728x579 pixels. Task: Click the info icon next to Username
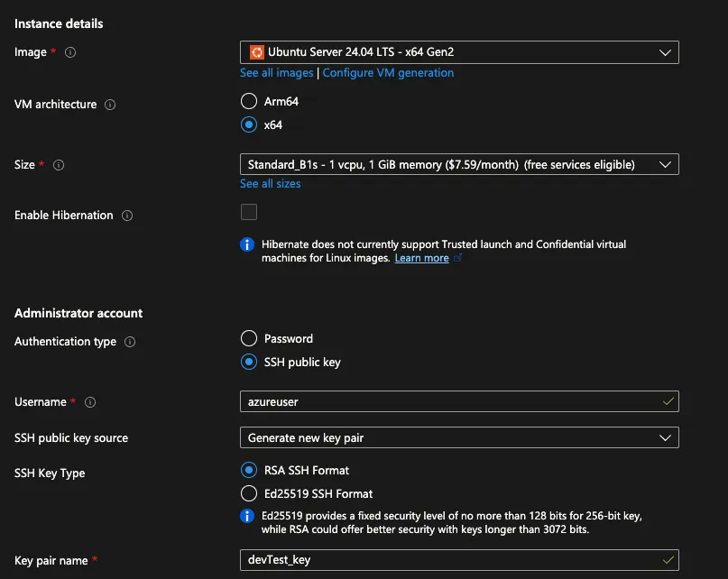tap(90, 402)
